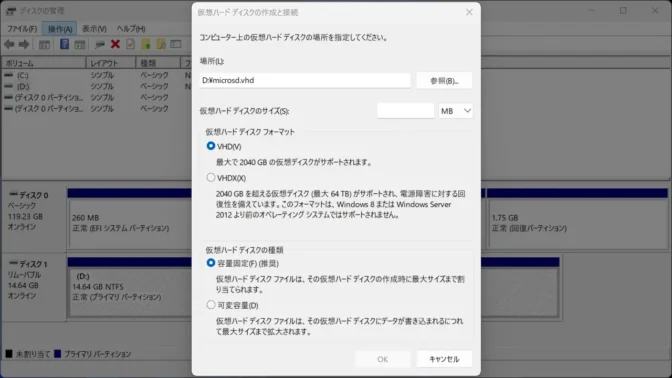The image size is (672, 378).
Task: Click the disk icon next to ディスク 1
Action: [x=13, y=263]
